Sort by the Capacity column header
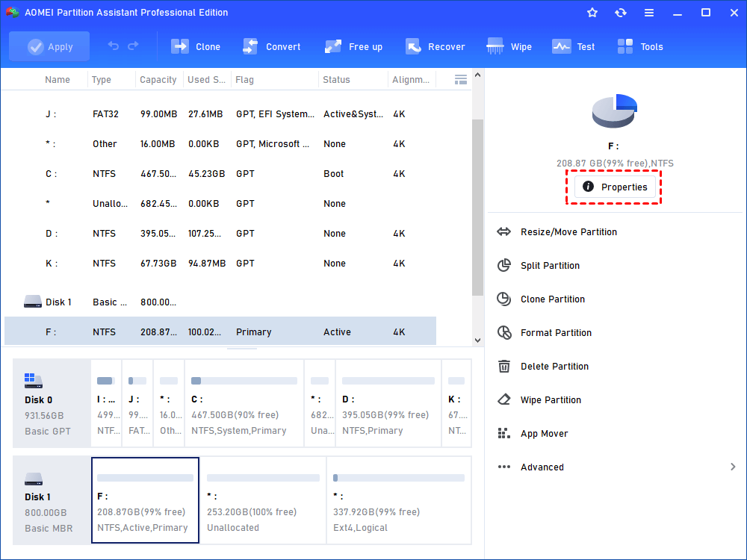This screenshot has height=560, width=747. (x=158, y=80)
